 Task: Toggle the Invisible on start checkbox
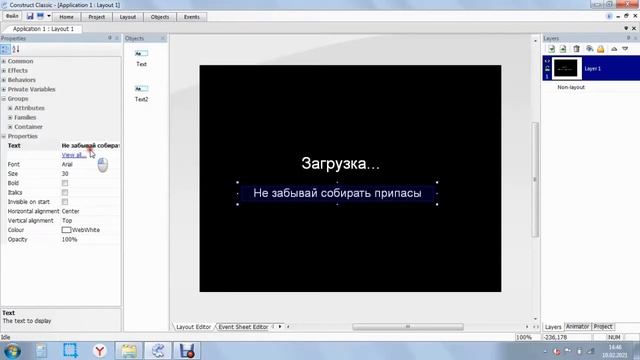pyautogui.click(x=65, y=202)
